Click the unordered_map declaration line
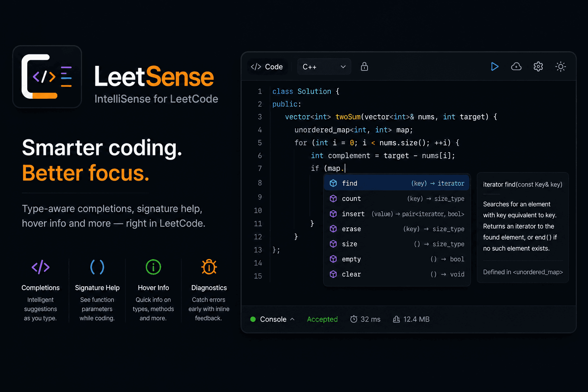Image resolution: width=588 pixels, height=392 pixels. (x=354, y=130)
